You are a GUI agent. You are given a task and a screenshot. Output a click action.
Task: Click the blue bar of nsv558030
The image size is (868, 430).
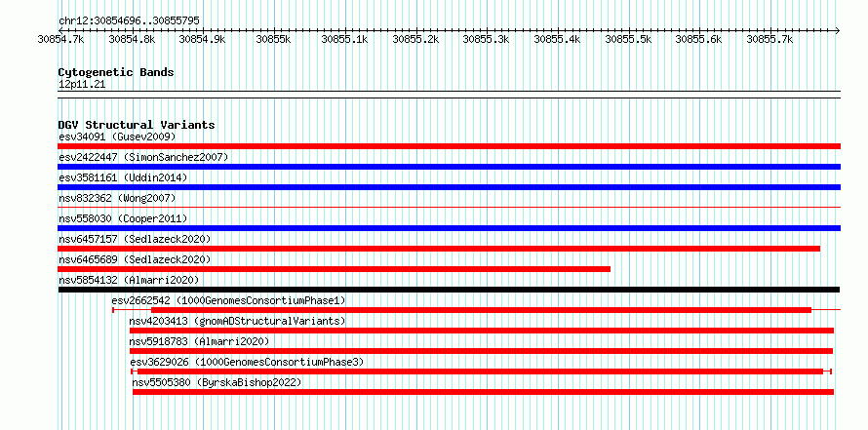click(449, 228)
